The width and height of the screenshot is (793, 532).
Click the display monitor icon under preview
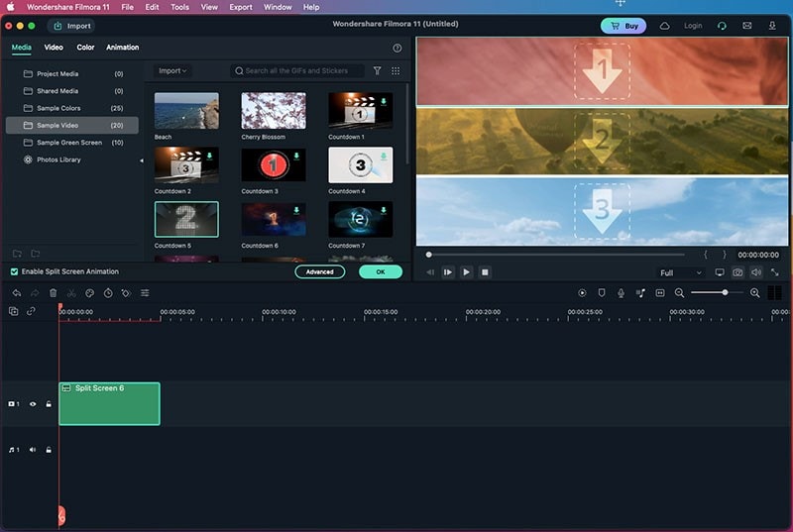click(x=720, y=272)
